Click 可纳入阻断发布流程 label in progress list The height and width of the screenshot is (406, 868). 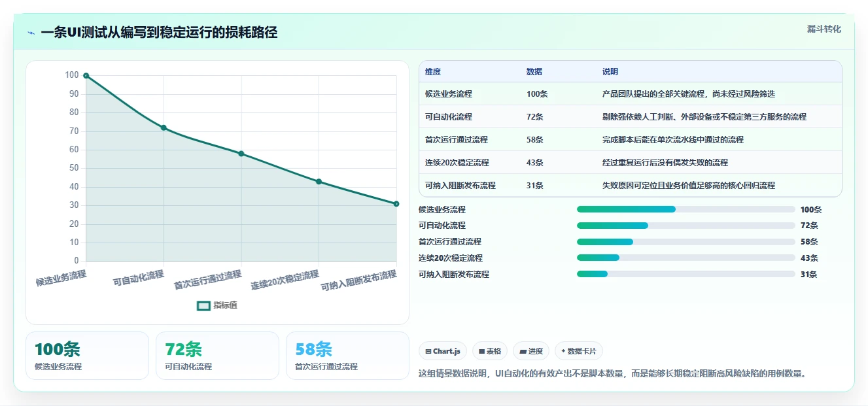coord(454,275)
